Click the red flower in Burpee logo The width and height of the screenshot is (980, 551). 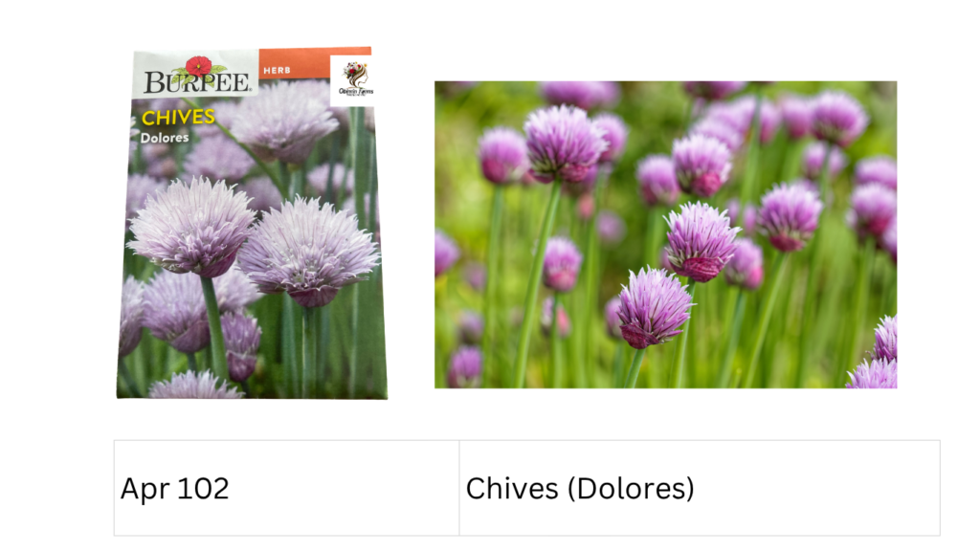[199, 66]
